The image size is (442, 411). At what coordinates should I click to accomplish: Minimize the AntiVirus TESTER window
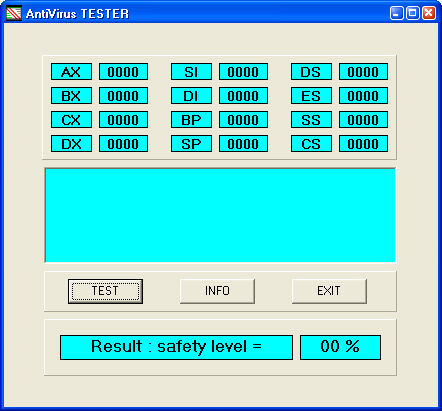click(396, 13)
